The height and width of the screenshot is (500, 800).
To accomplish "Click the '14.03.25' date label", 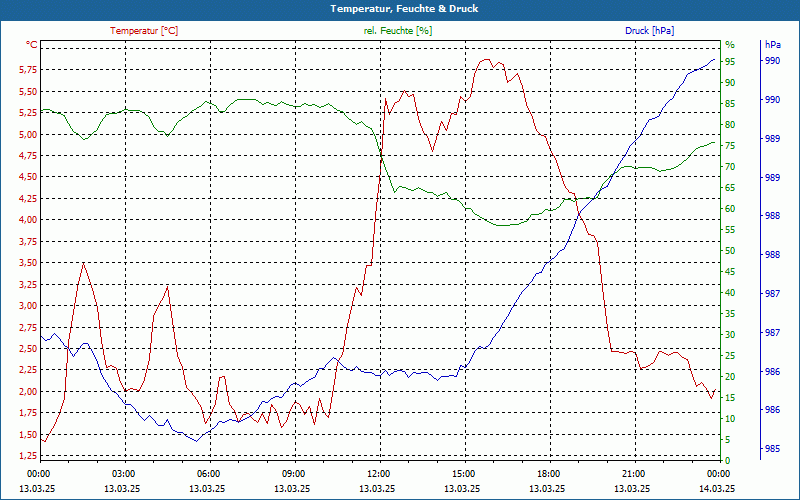I will (717, 489).
